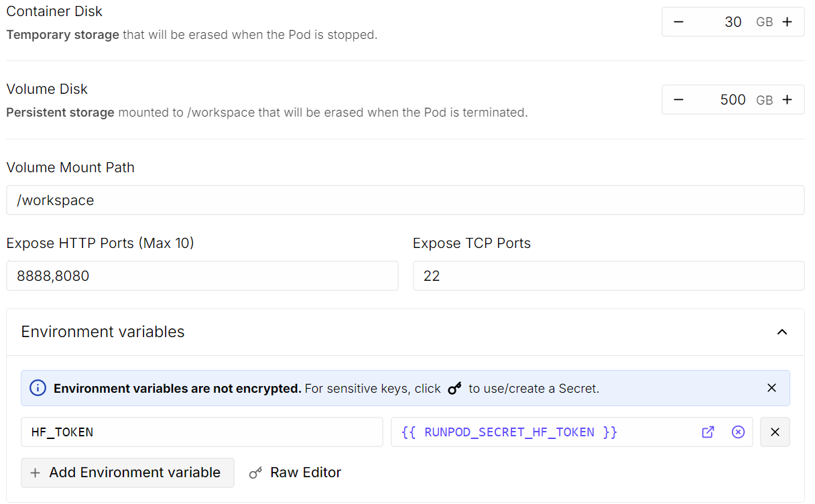Increase Container Disk size with plus stepper
Viewport: 815px width, 504px height.
(x=787, y=21)
